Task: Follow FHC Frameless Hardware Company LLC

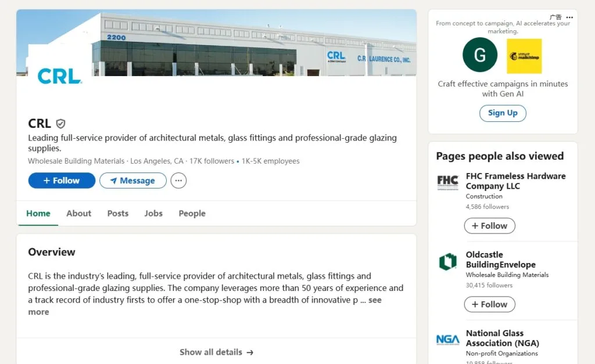Action: coord(489,226)
